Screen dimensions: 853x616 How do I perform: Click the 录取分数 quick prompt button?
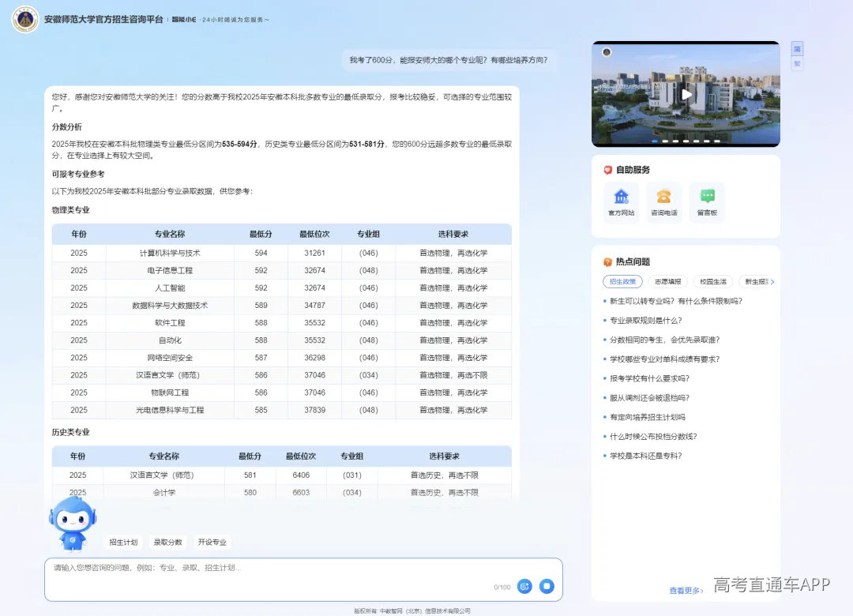click(167, 542)
